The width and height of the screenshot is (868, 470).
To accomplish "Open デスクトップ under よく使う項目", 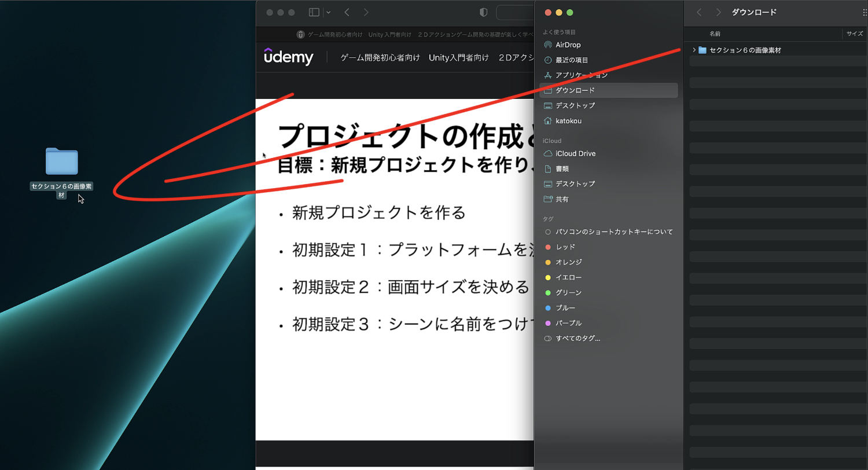I will coord(608,105).
